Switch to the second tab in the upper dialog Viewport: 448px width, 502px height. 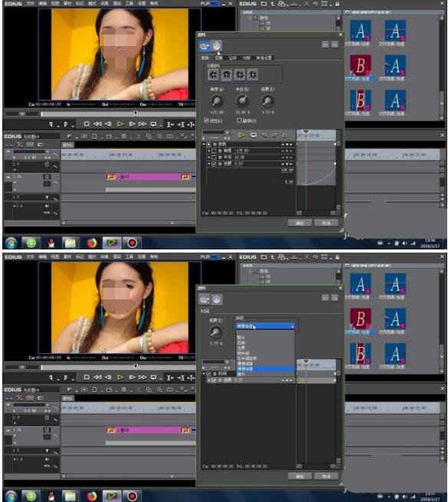(219, 58)
